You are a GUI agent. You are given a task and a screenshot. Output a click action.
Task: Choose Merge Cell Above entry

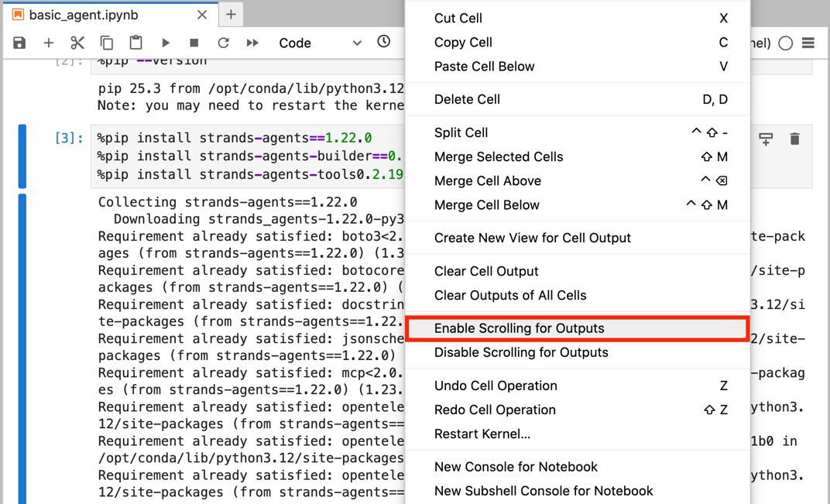578,180
